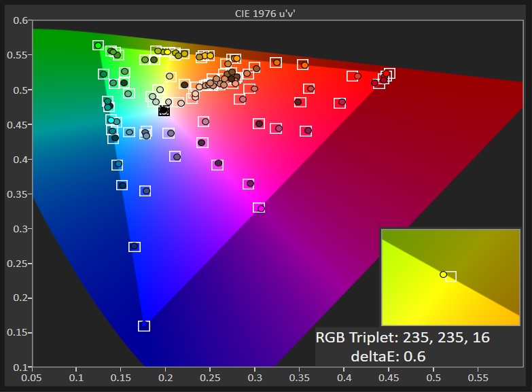This screenshot has height=392, width=532.
Task: Click the 0.6 label on vertical axis
Action: coord(20,20)
